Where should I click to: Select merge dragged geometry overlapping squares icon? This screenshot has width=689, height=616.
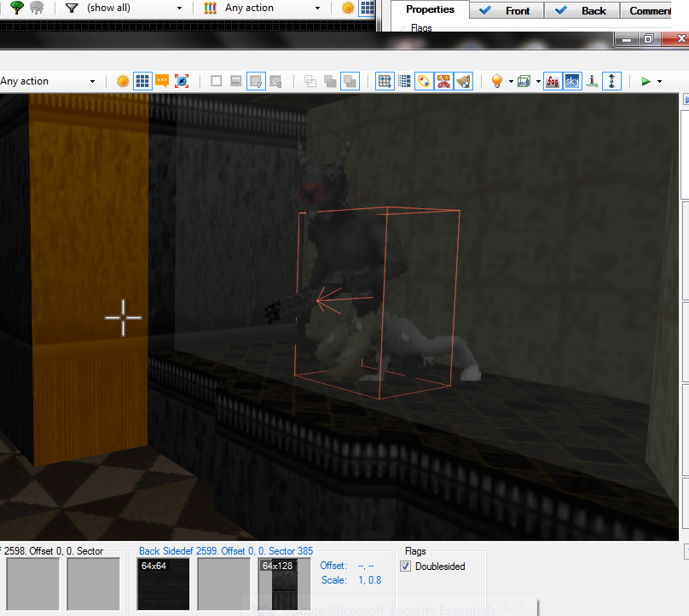(330, 81)
